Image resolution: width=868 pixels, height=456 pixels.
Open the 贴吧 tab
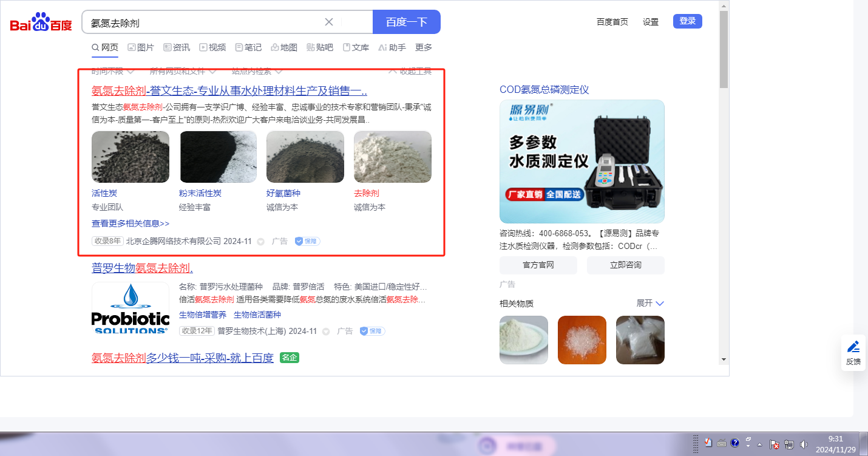coord(320,47)
